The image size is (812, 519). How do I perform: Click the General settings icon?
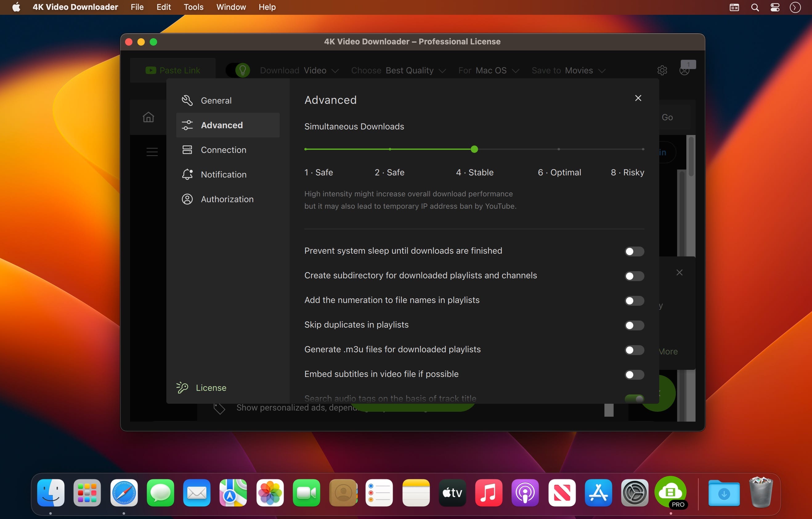(x=187, y=101)
